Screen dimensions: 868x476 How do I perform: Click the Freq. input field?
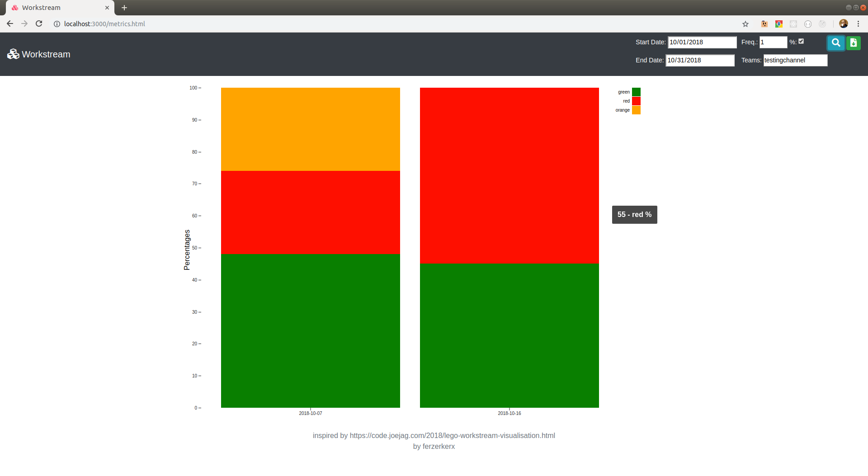click(773, 42)
